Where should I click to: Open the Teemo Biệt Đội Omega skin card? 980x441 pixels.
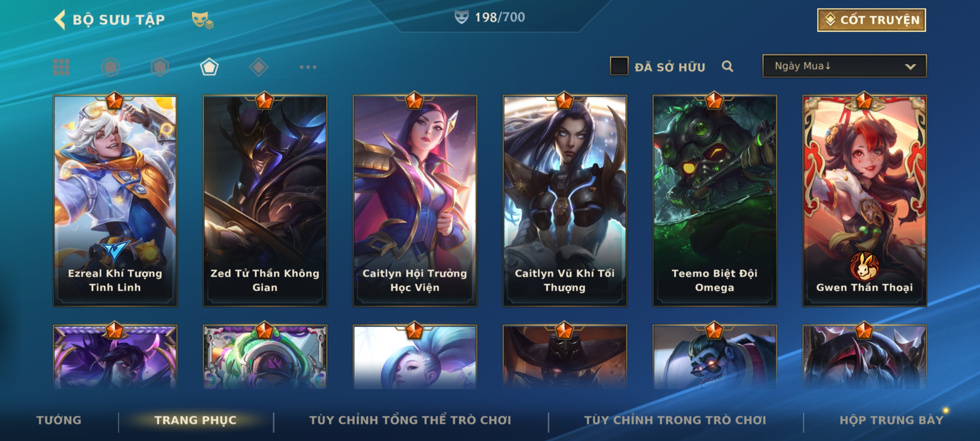(715, 201)
